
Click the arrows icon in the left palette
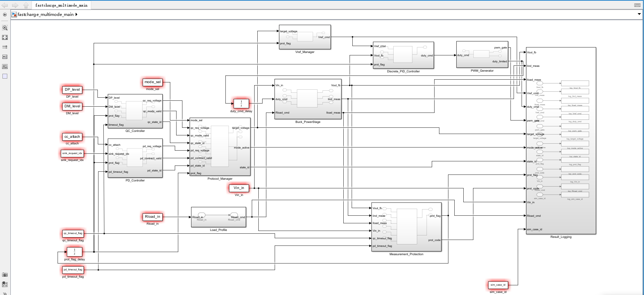pyautogui.click(x=5, y=47)
